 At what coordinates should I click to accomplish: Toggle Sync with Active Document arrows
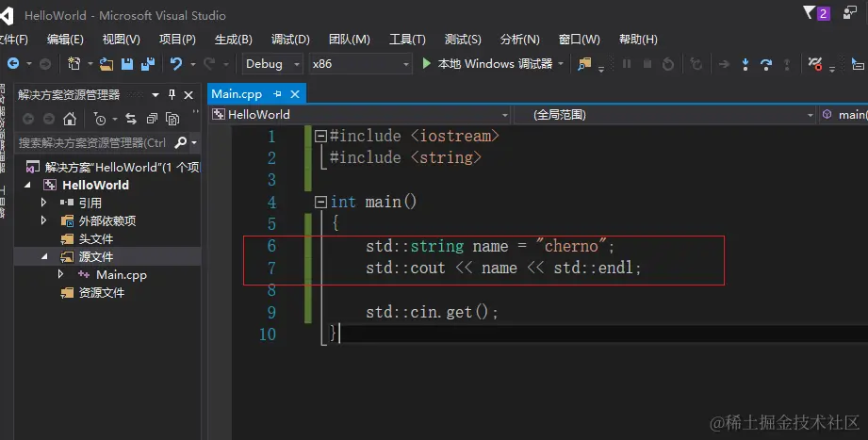[x=131, y=119]
